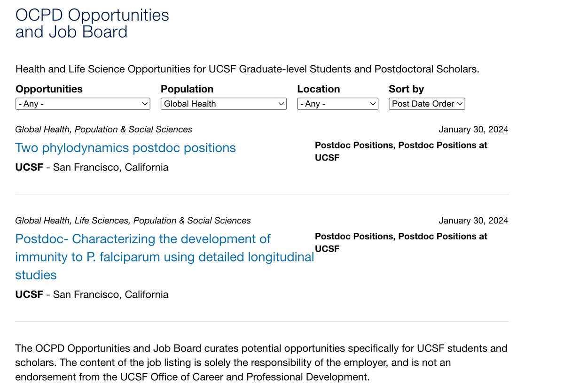The image size is (564, 392).
Task: Click the Population filter label
Action: (x=187, y=89)
